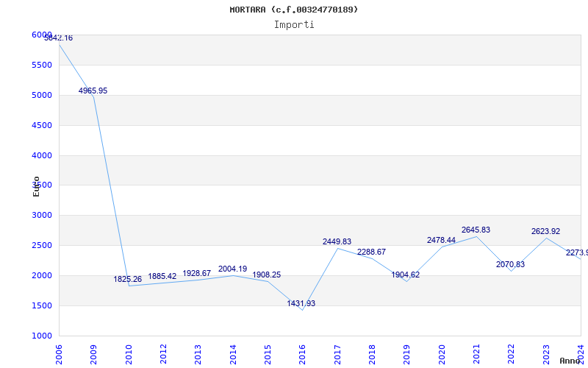Viewport: 588px width, 368px height.
Task: Click the 2020 x-axis year label
Action: [x=442, y=354]
